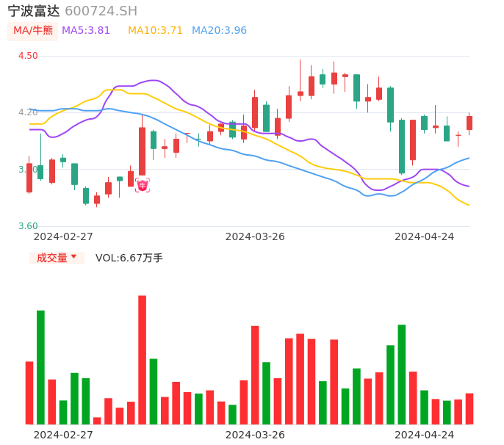Click the 4.50 price axis label
This screenshot has height=445, width=504.
[28, 56]
